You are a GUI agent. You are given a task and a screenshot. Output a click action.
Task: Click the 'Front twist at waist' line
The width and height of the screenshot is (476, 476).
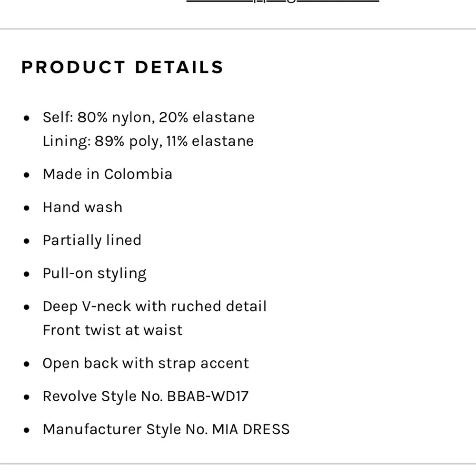(x=113, y=330)
